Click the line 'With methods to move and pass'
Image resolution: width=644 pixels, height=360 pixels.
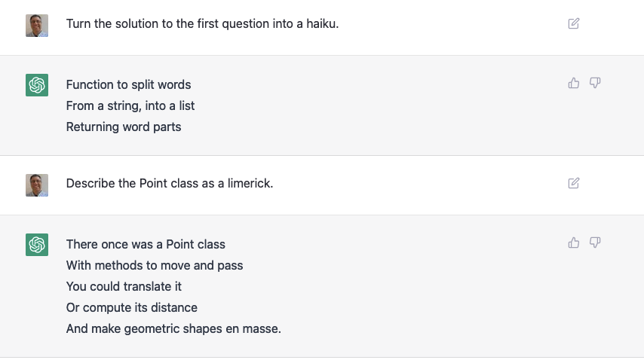155,265
